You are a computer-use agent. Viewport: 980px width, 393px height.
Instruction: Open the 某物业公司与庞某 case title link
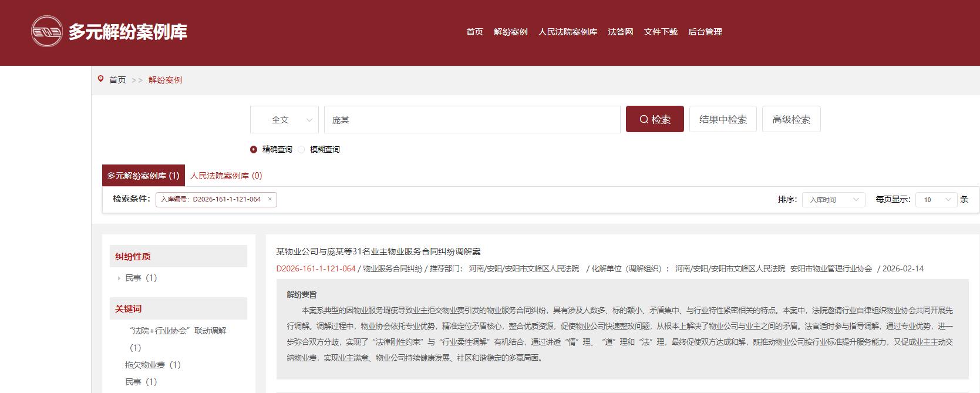click(x=378, y=251)
